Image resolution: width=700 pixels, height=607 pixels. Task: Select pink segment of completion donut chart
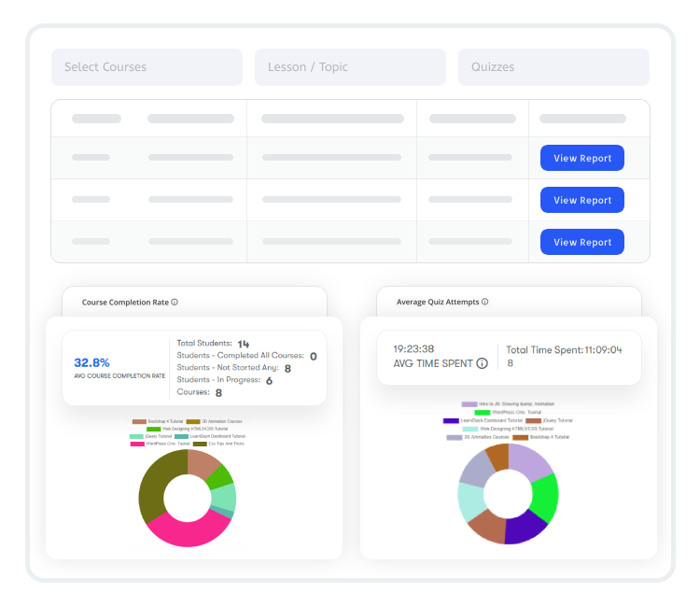click(x=185, y=532)
